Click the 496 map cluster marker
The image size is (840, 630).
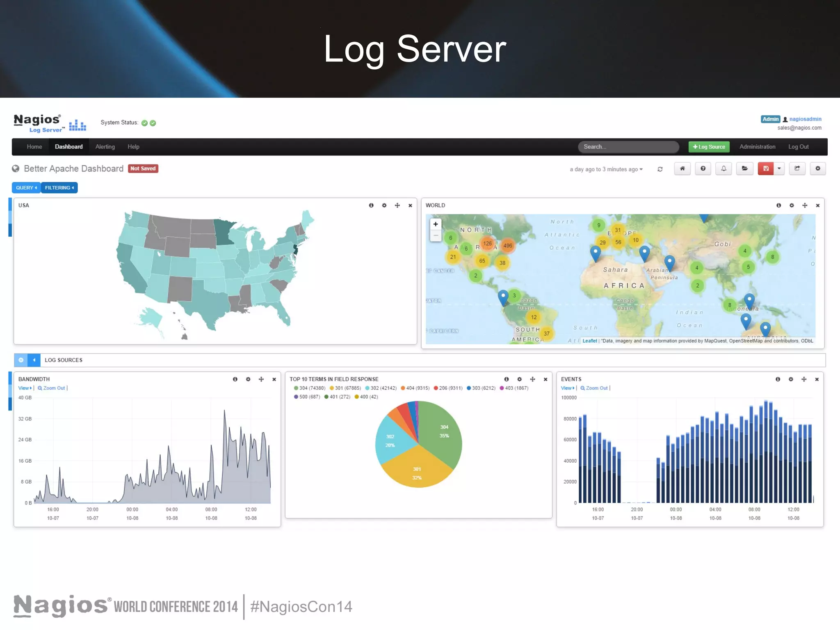[508, 246]
